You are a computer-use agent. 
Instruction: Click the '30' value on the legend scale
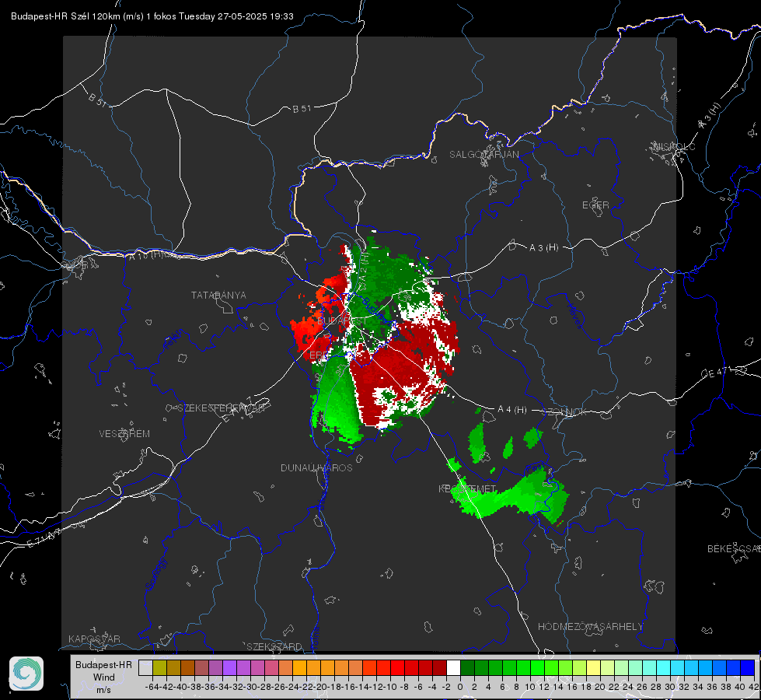pos(670,687)
